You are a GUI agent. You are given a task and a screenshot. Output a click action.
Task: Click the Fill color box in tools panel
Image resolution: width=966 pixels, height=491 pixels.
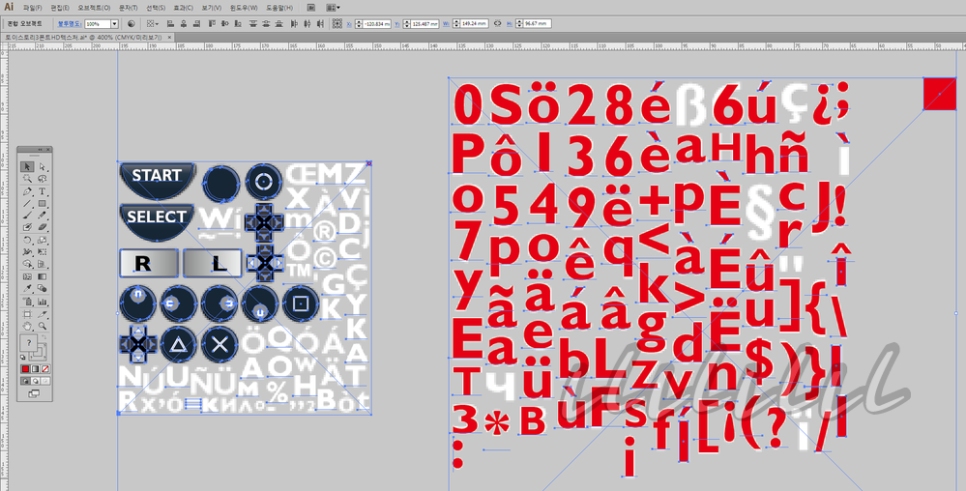coord(28,341)
